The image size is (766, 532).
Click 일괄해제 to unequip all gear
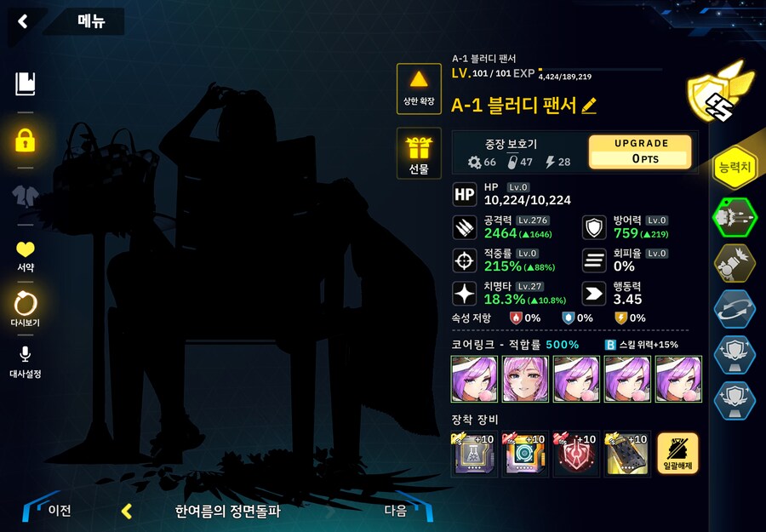click(x=677, y=454)
